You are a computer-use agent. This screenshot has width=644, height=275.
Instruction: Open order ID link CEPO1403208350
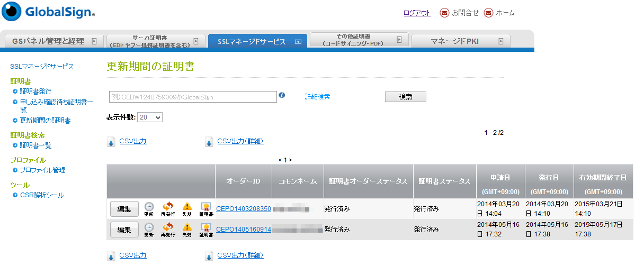pos(244,209)
